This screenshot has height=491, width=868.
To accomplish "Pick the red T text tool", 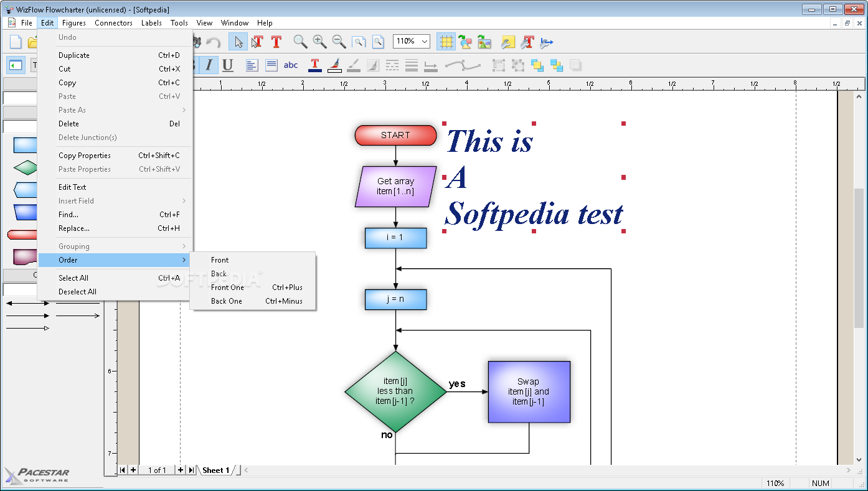I will click(276, 42).
